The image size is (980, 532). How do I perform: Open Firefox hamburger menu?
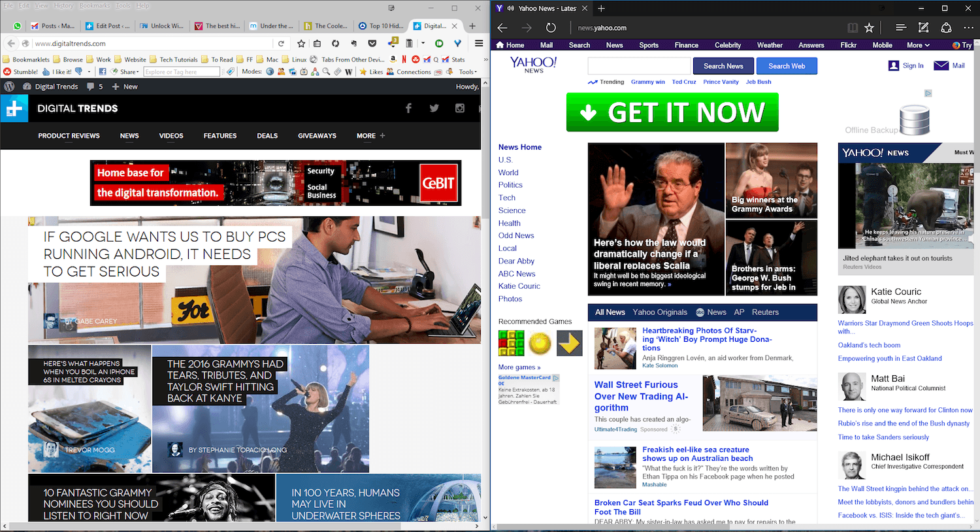(x=479, y=44)
